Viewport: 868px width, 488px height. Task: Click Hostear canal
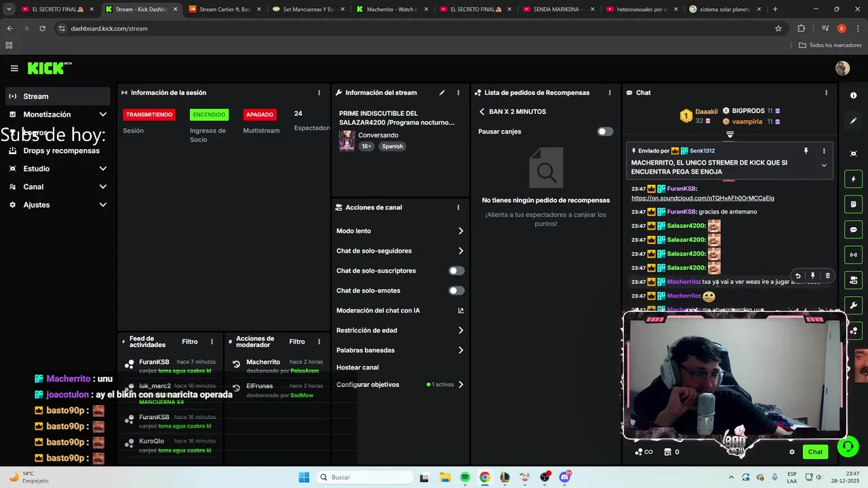357,367
